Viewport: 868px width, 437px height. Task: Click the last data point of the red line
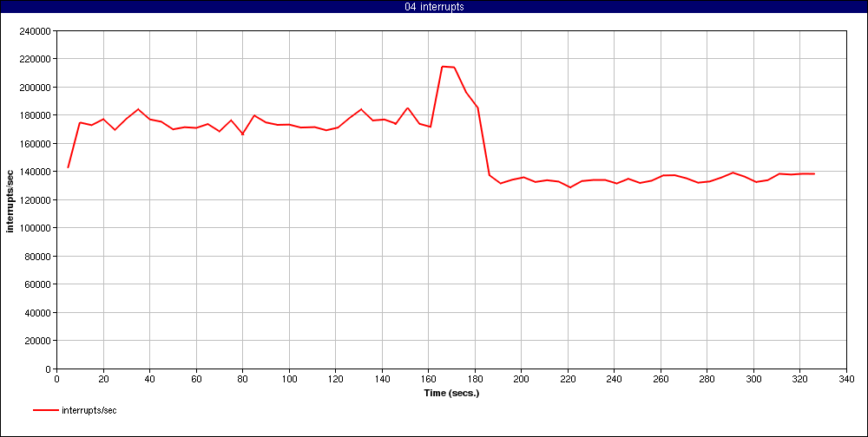pos(814,173)
